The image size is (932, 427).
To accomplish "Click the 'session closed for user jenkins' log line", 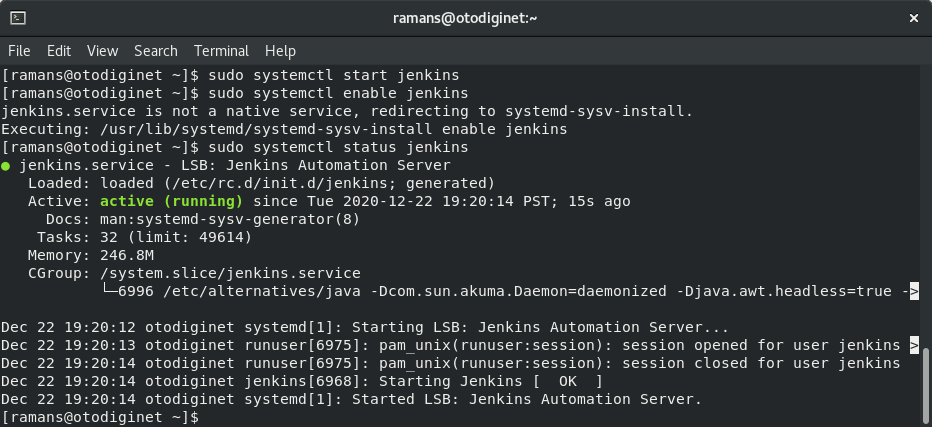I will point(451,363).
